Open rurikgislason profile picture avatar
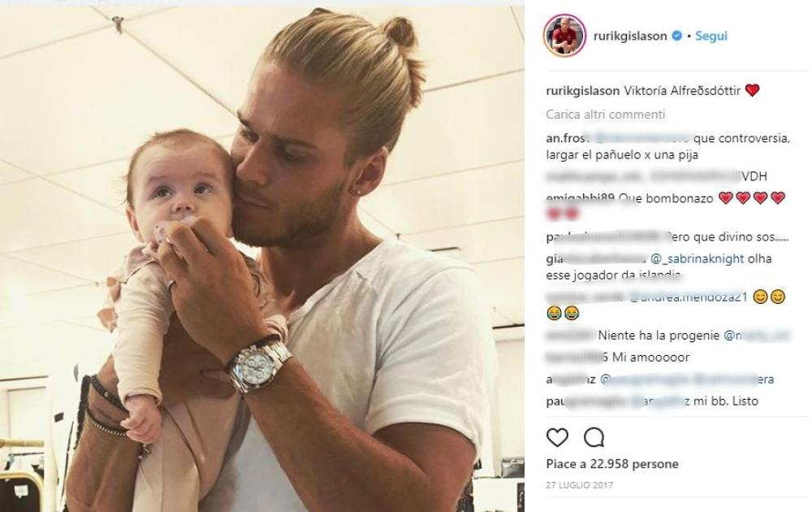This screenshot has height=512, width=812. (x=564, y=36)
